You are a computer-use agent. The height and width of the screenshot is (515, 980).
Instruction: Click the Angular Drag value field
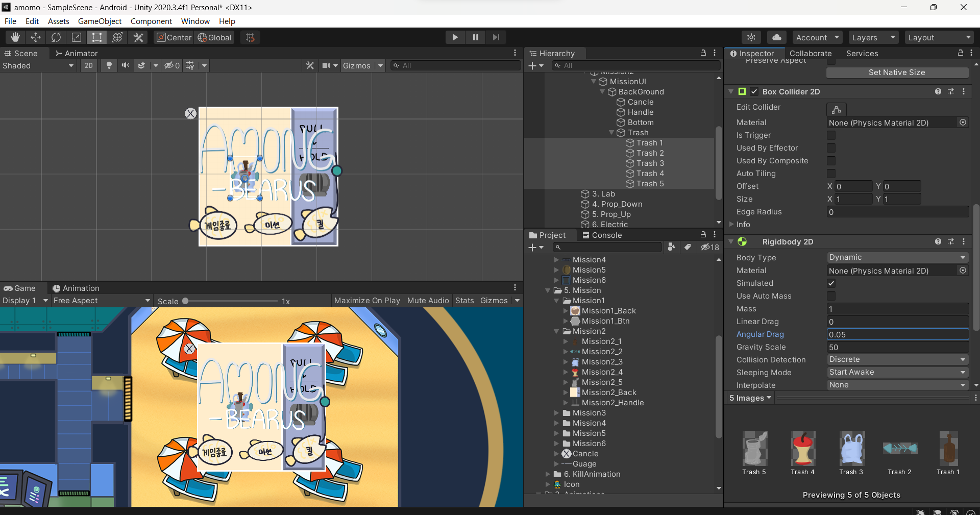897,334
